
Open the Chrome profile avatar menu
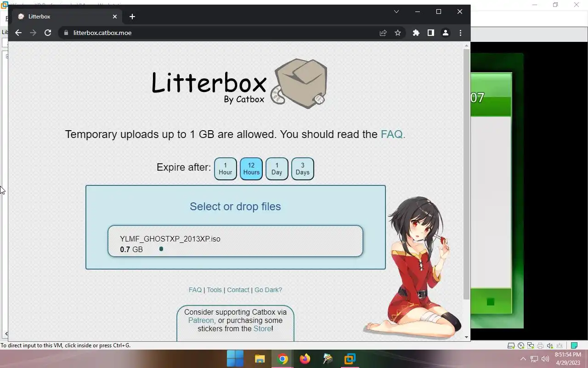[x=446, y=33]
